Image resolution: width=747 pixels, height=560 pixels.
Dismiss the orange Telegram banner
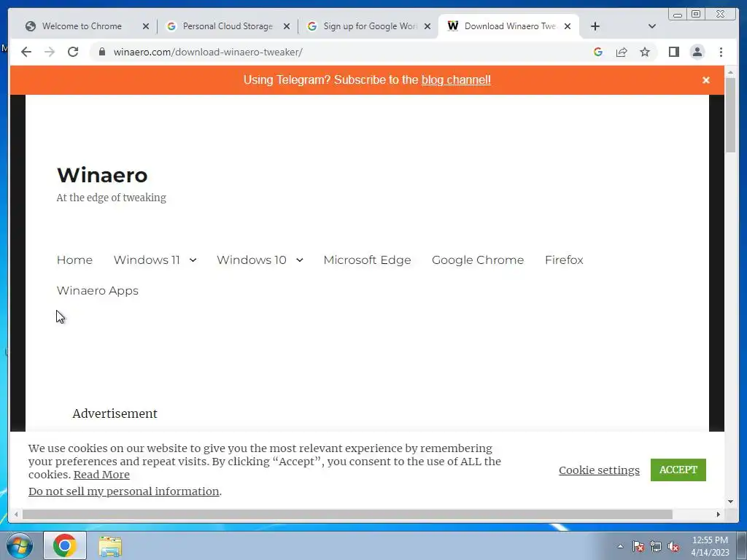point(706,80)
